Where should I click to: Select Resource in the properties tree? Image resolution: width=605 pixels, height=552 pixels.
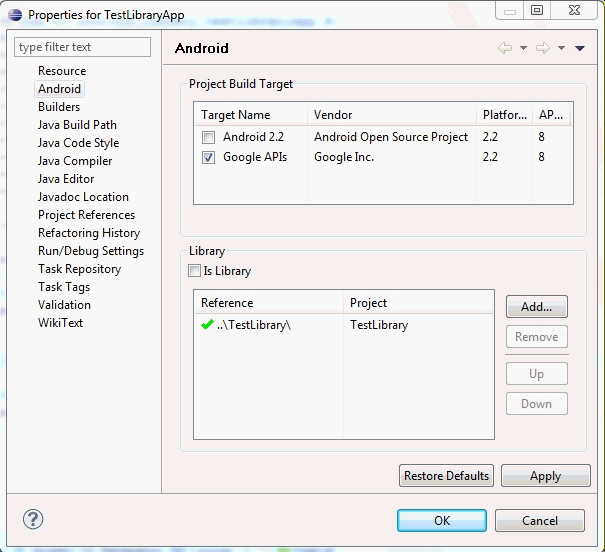coord(62,71)
